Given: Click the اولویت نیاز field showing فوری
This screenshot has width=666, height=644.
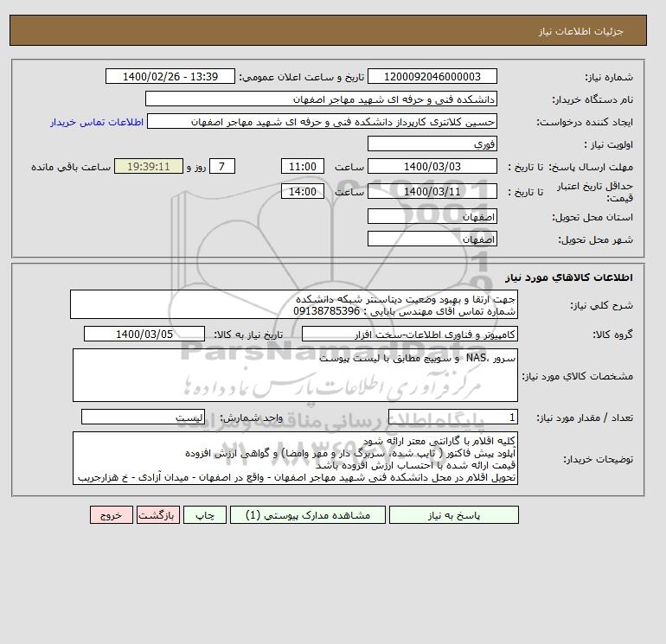Looking at the screenshot, I should [432, 143].
